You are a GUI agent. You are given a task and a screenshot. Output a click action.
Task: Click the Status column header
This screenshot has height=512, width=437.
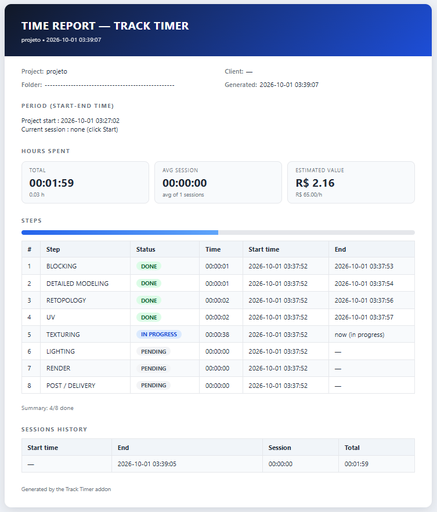(x=146, y=249)
